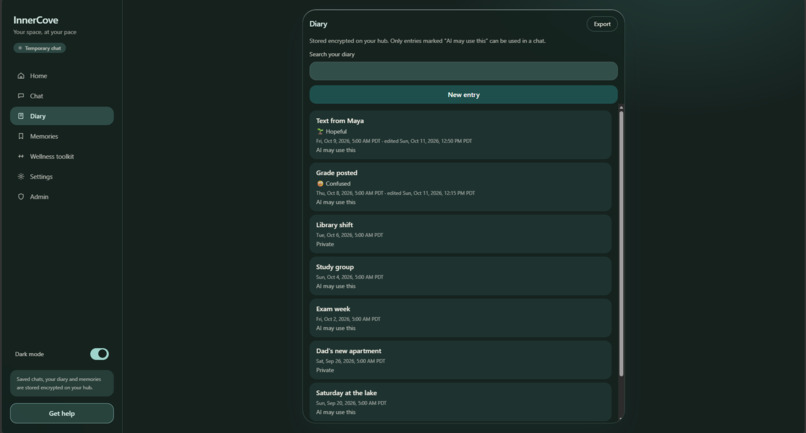Image resolution: width=806 pixels, height=433 pixels.
Task: Click the Confused mood face emoji
Action: pyautogui.click(x=320, y=184)
